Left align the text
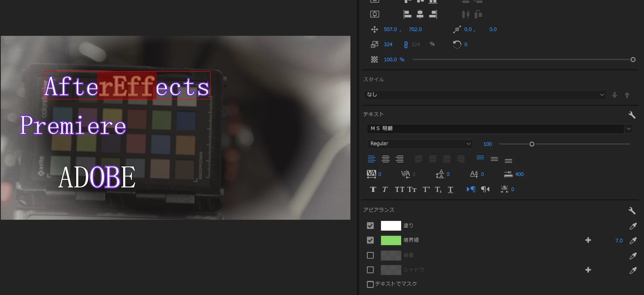 tap(372, 159)
